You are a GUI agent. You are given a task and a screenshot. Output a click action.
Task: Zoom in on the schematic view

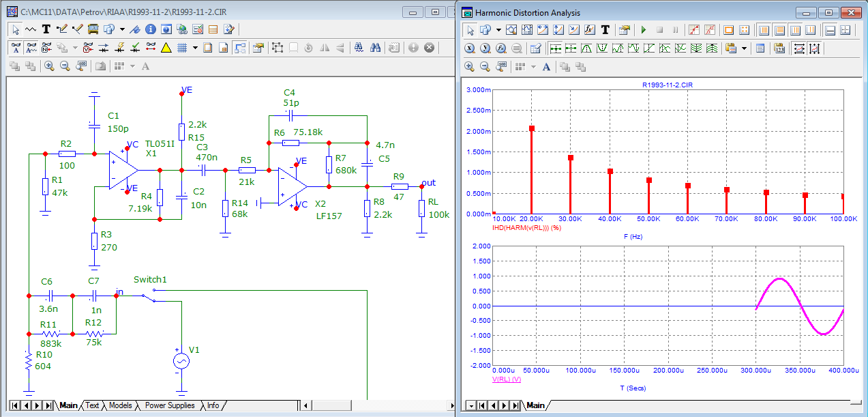click(x=49, y=66)
